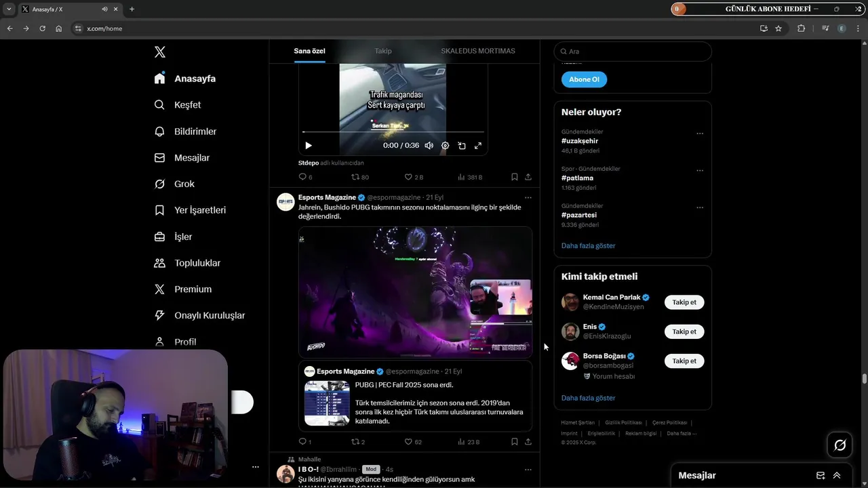Screen dimensions: 868x488
Task: Toggle video picture-in-picture icon
Action: pyautogui.click(x=462, y=146)
